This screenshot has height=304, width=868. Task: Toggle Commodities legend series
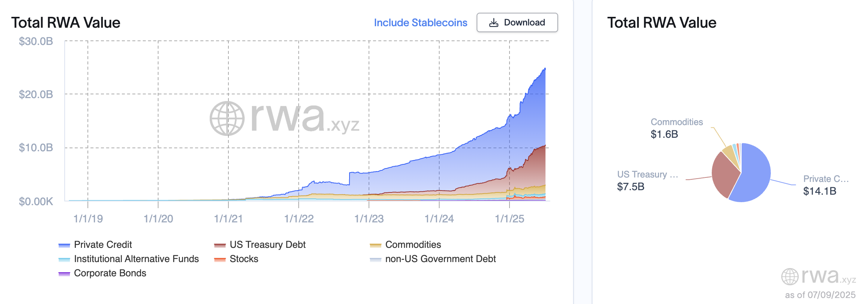coord(406,244)
